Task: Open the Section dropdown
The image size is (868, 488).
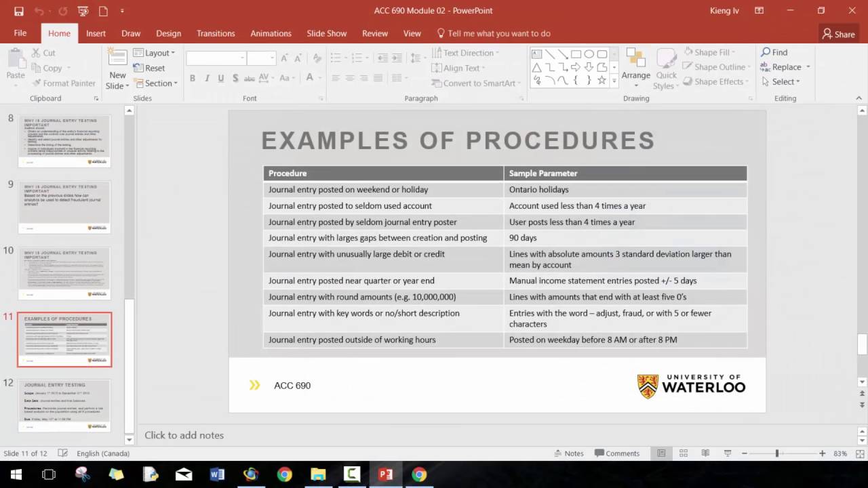Action: click(x=155, y=83)
